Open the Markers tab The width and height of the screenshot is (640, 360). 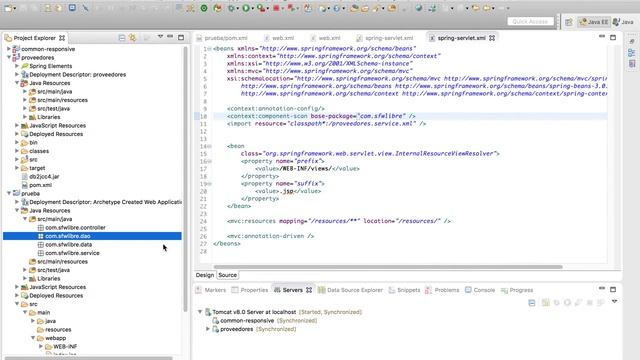211,290
